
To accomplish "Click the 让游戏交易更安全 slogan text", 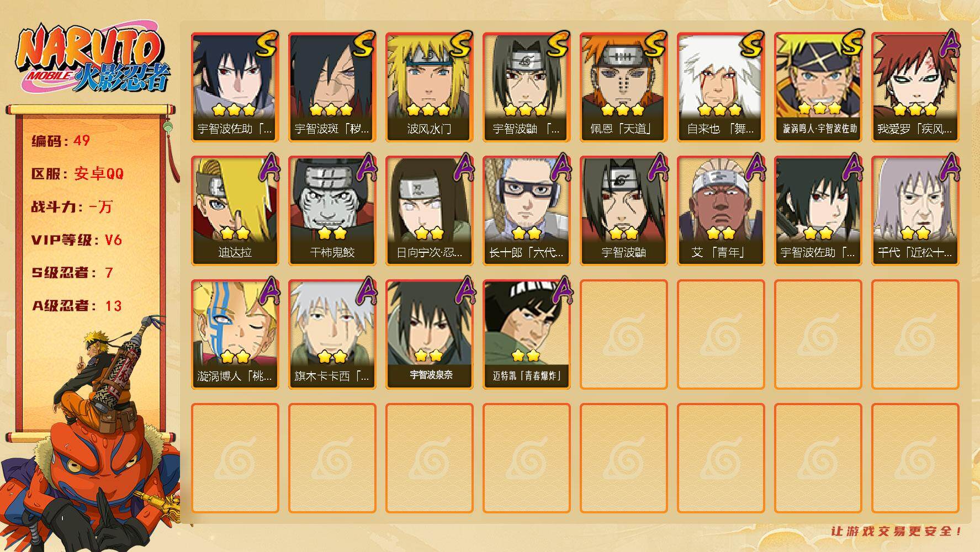I will click(897, 531).
